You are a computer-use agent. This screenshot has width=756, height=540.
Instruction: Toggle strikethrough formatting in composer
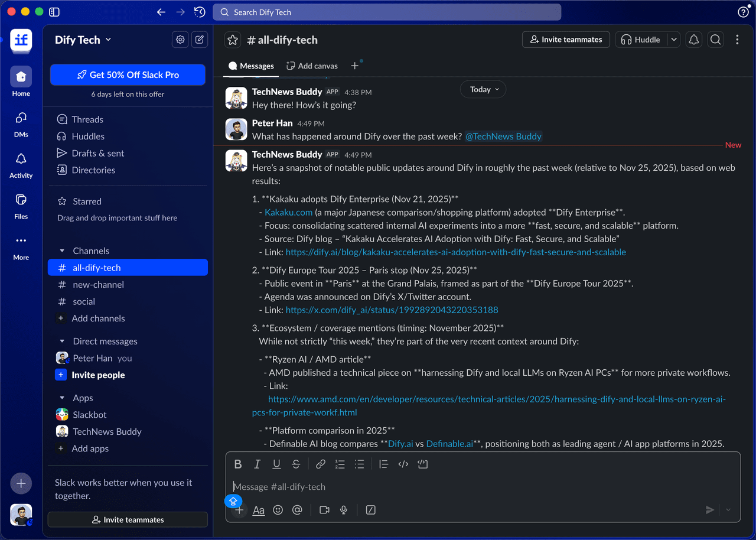click(x=296, y=464)
